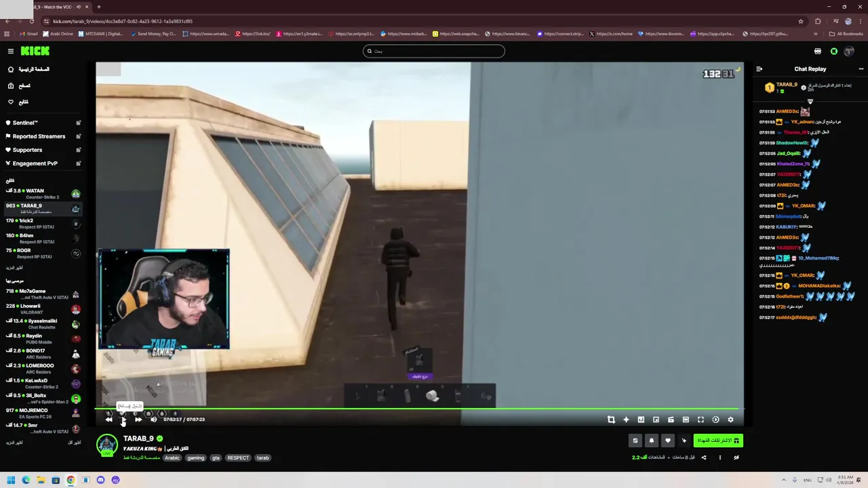Open the Kick shop icon in header
The width and height of the screenshot is (868, 488).
coord(817,51)
